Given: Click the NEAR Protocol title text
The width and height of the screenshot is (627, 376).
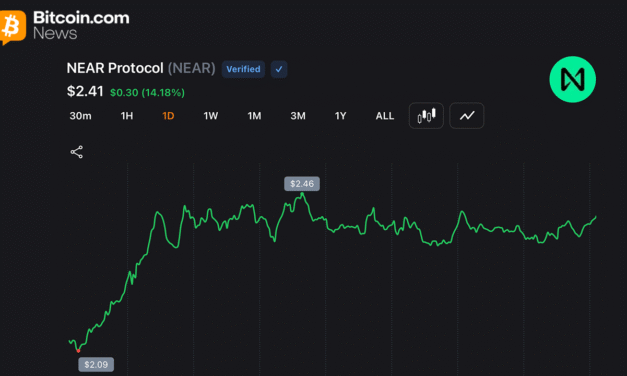Looking at the screenshot, I should click(x=115, y=68).
